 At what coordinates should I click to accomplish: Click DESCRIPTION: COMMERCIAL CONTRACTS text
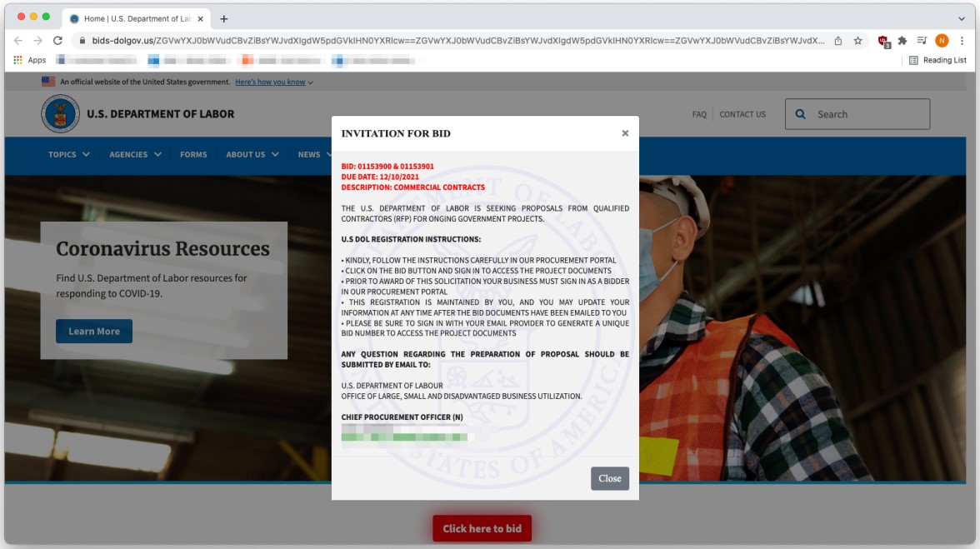413,187
